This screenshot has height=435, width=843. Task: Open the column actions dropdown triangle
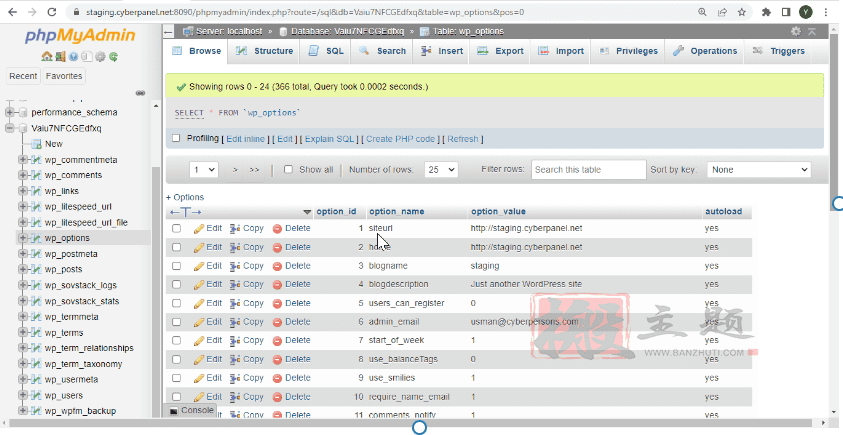point(307,212)
